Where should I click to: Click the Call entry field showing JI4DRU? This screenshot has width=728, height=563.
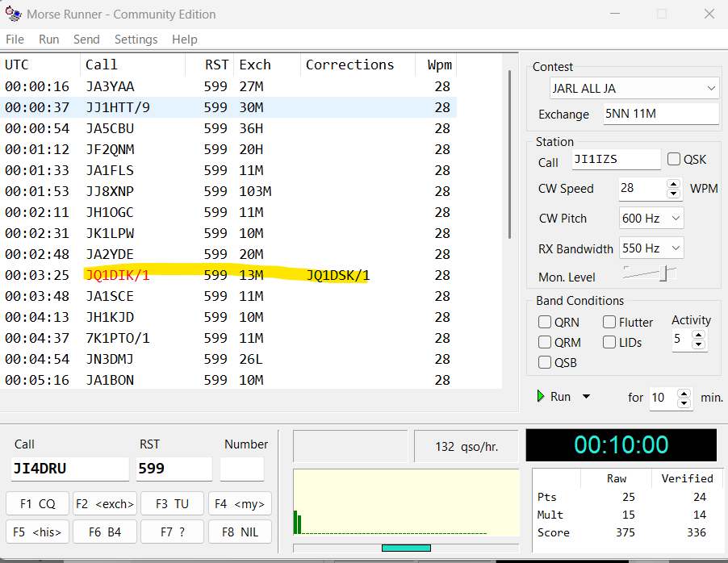[x=70, y=469]
